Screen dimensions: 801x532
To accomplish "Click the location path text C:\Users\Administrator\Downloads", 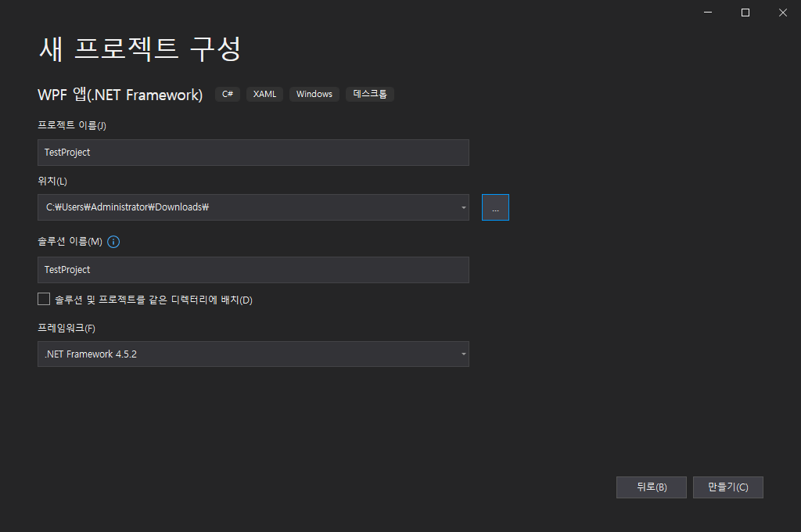I will click(x=128, y=207).
